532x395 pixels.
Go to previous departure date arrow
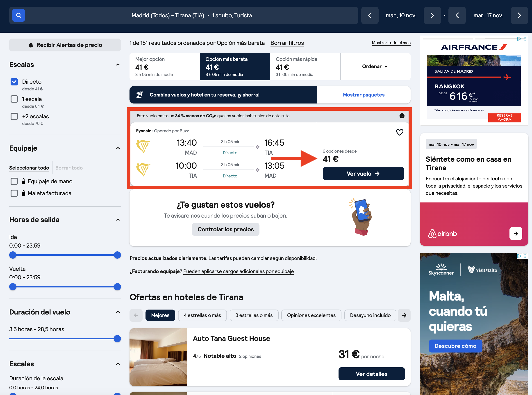point(370,16)
